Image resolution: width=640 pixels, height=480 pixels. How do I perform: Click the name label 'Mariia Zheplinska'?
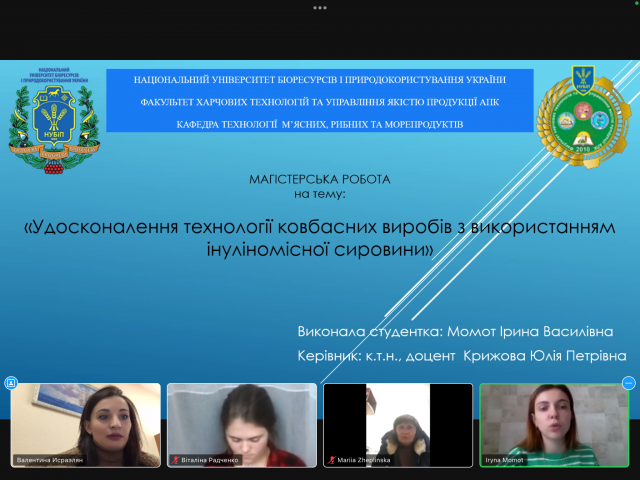click(x=364, y=460)
